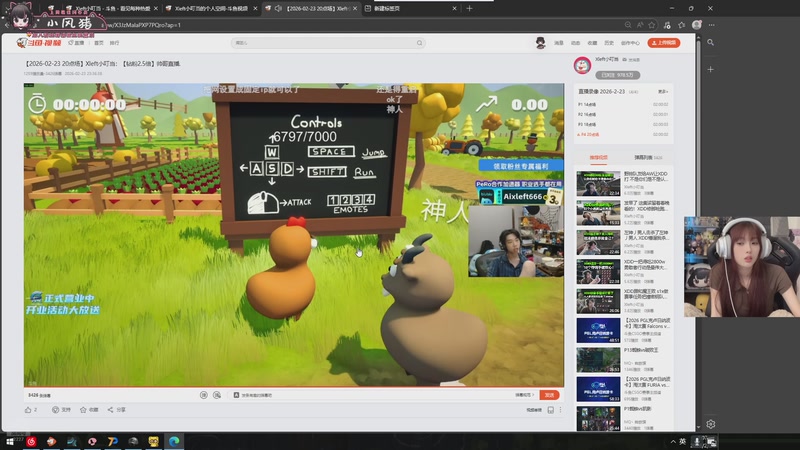This screenshot has width=800, height=450.
Task: Open Microsoft Edge icon on taskbar
Action: pyautogui.click(x=174, y=442)
